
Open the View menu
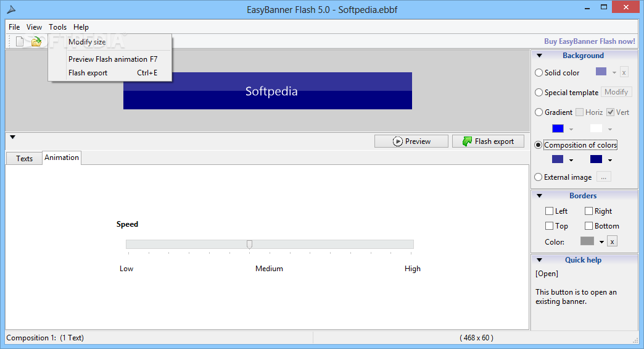[34, 27]
